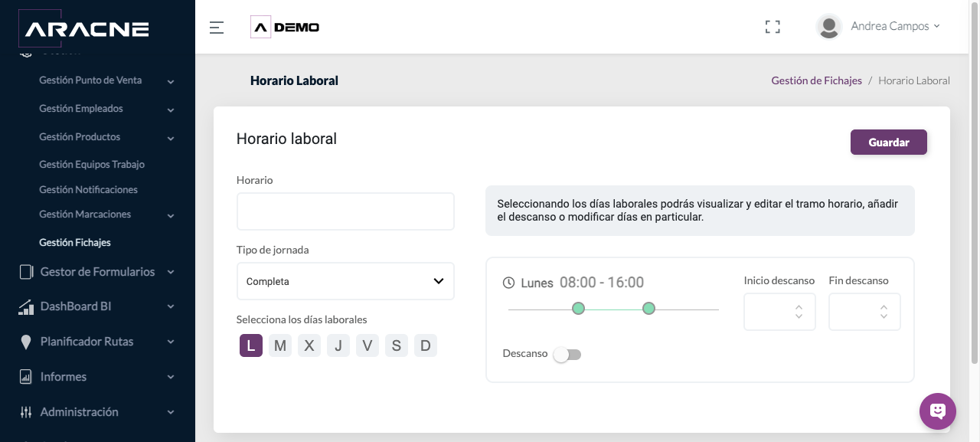Decrease Fin descanso with down arrow
980x442 pixels.
884,316
